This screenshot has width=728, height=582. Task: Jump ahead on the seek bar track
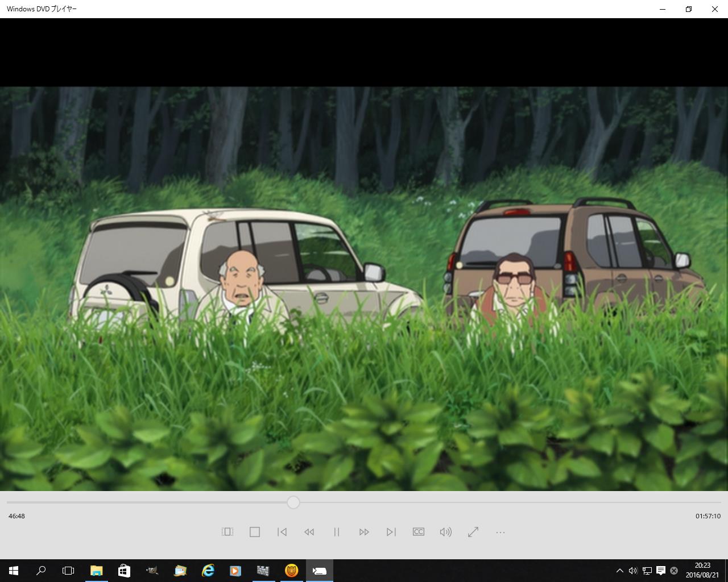(x=511, y=502)
